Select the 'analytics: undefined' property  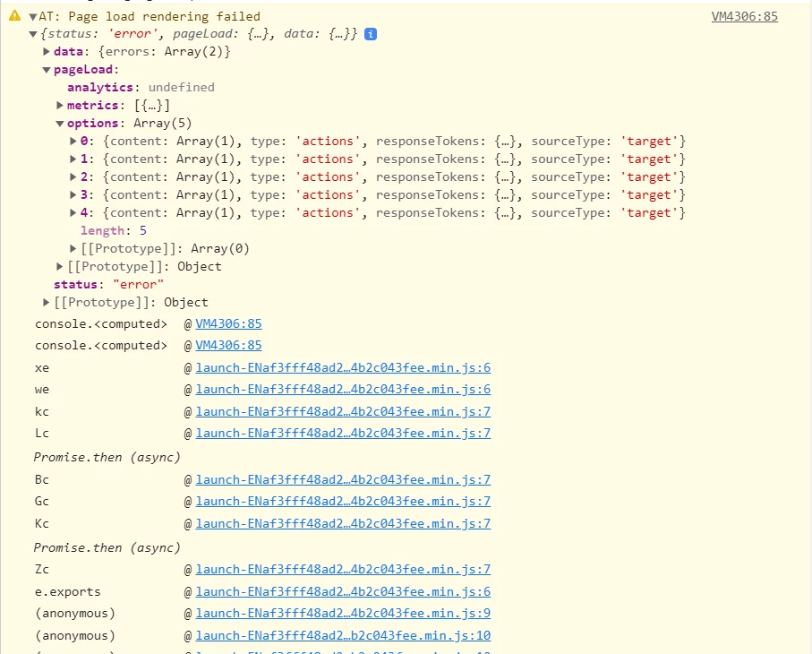141,88
